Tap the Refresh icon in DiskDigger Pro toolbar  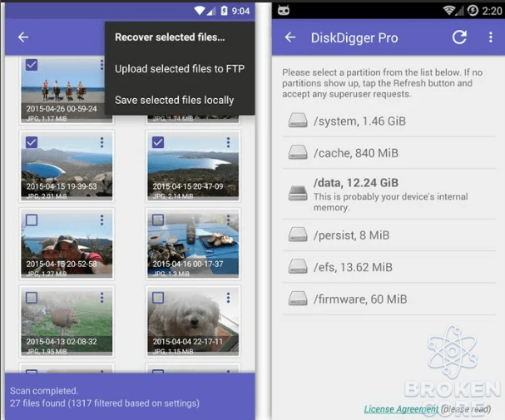point(459,37)
